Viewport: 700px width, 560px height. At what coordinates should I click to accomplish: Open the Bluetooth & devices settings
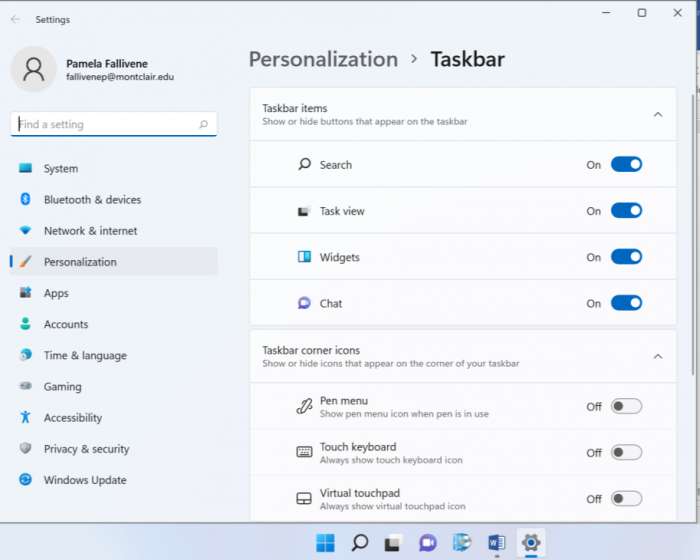(93, 200)
